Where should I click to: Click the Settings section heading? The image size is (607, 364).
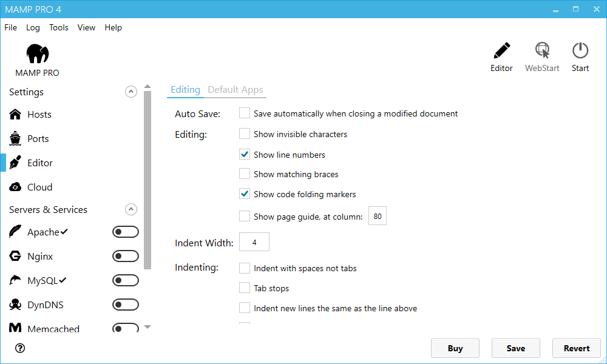point(26,92)
